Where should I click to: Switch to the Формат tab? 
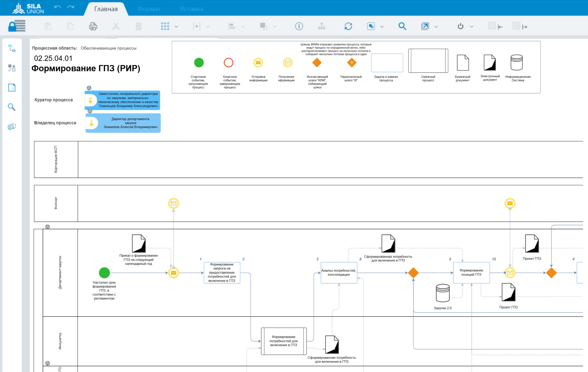149,9
